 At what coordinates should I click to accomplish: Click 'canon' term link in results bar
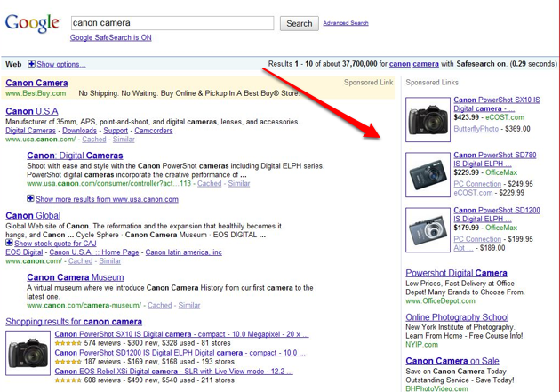click(400, 64)
